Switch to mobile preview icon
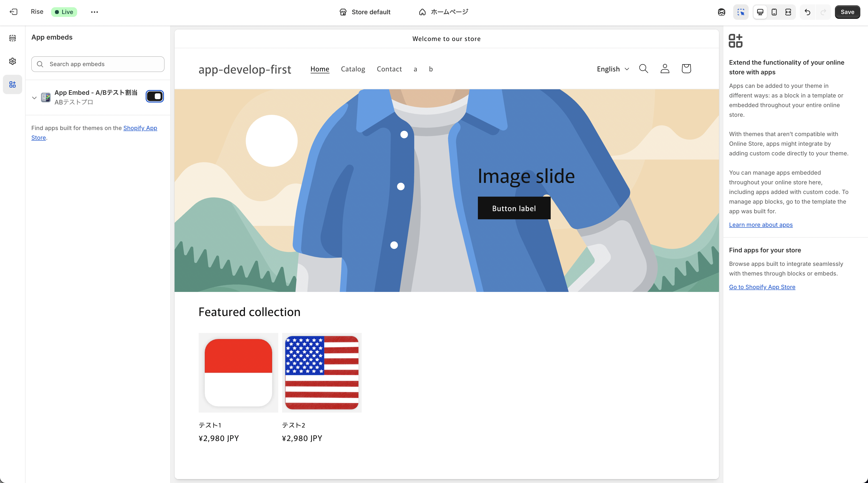Image resolution: width=868 pixels, height=483 pixels. coord(774,12)
